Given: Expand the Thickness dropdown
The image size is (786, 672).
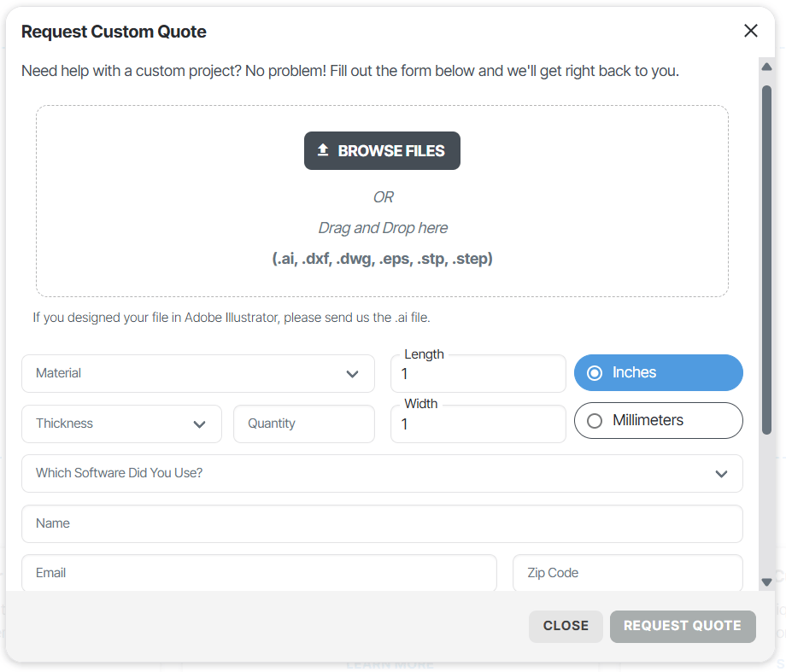Looking at the screenshot, I should (121, 424).
